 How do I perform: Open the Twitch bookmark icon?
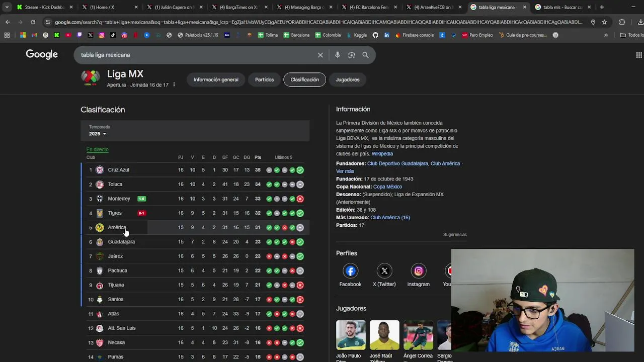[79, 35]
